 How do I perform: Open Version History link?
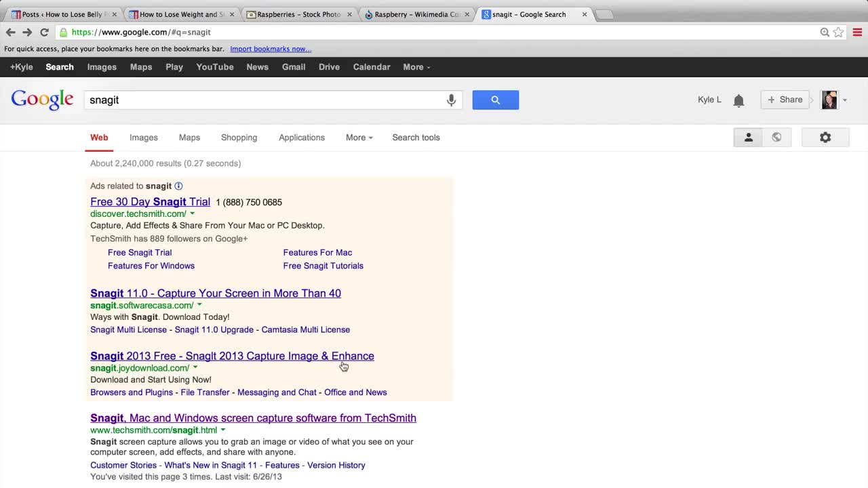pos(336,465)
